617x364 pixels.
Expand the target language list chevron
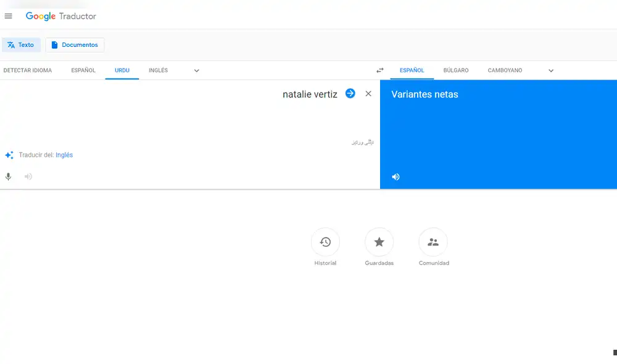point(551,71)
